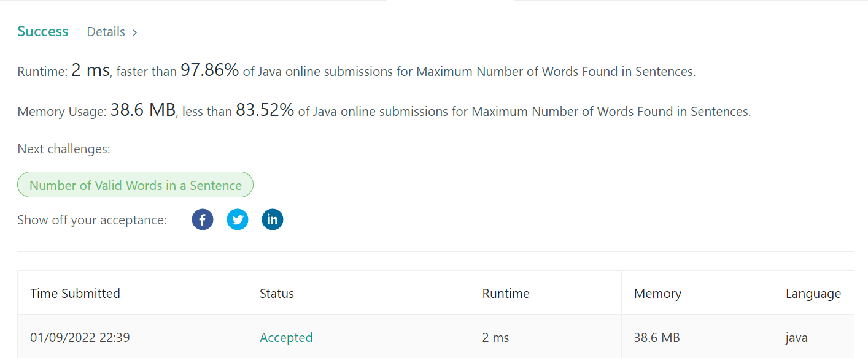Sort by the Time Submitted column
This screenshot has height=358, width=868.
pyautogui.click(x=75, y=293)
